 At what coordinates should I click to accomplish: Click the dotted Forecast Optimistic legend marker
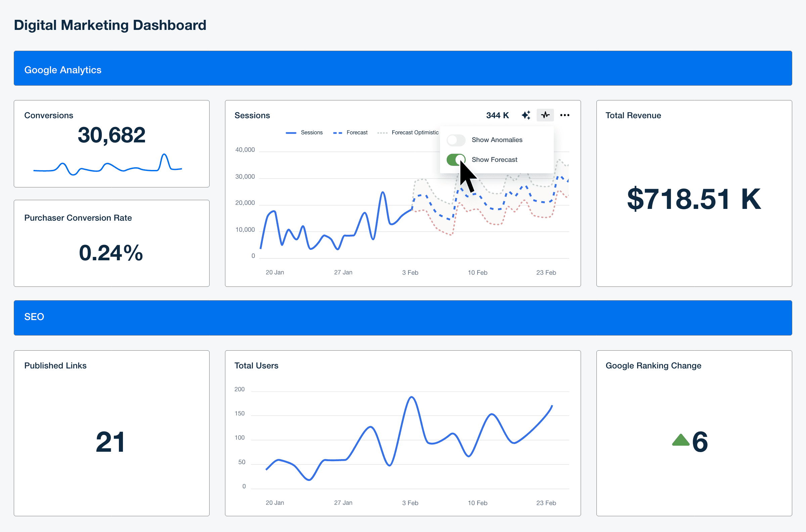pyautogui.click(x=383, y=133)
